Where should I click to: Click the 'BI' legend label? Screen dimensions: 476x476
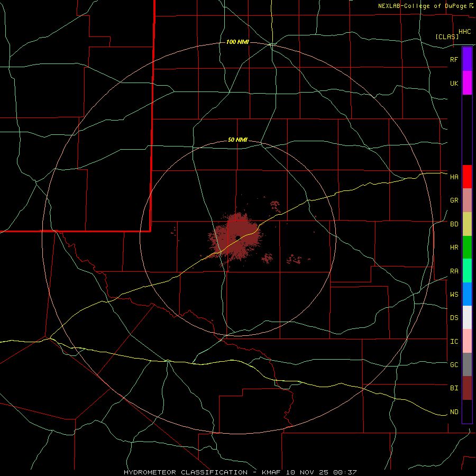[454, 388]
